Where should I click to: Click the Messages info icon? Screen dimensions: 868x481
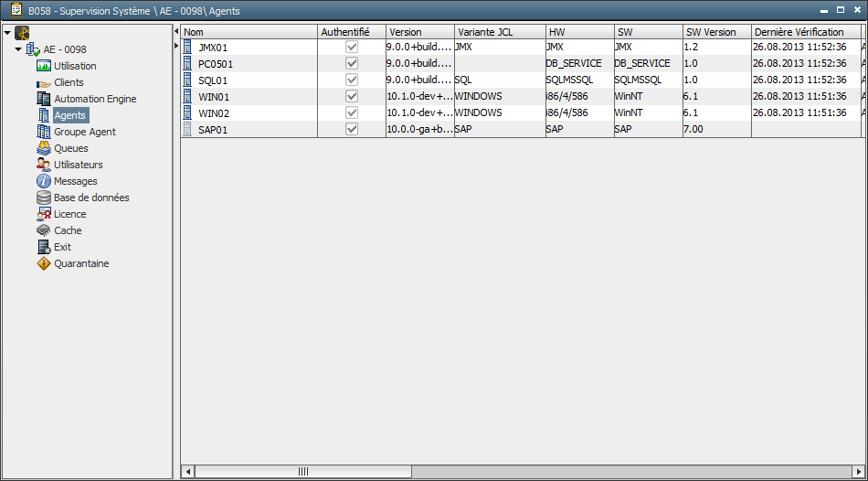point(44,181)
